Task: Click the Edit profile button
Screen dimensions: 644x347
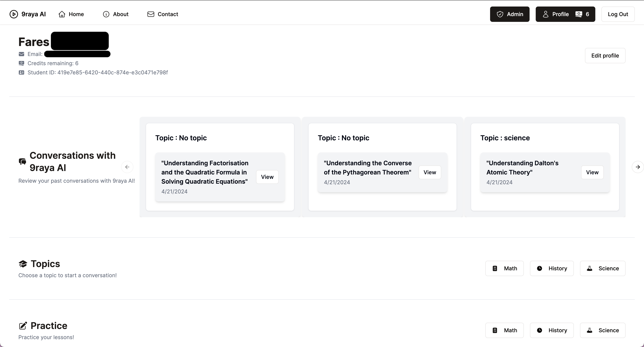Action: coord(605,55)
